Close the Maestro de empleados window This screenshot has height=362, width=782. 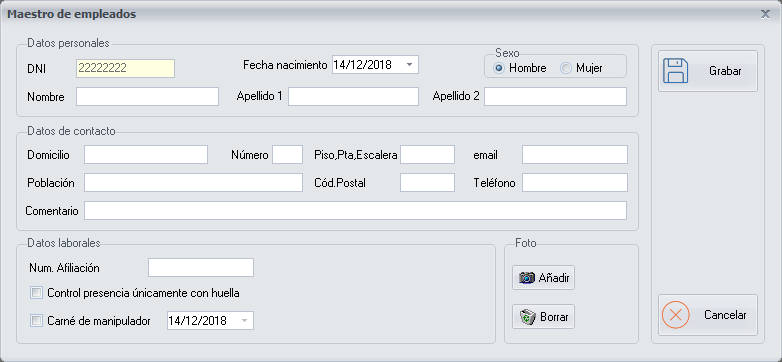point(765,14)
